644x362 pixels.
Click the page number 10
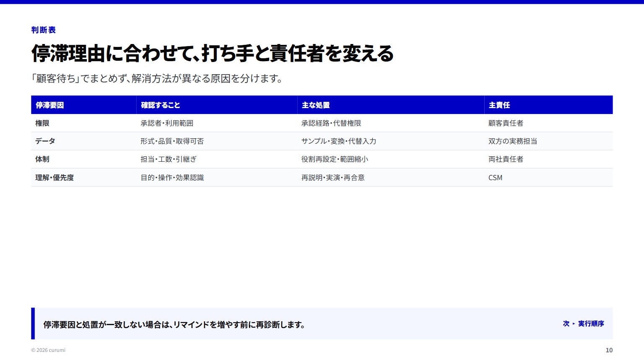tap(609, 350)
